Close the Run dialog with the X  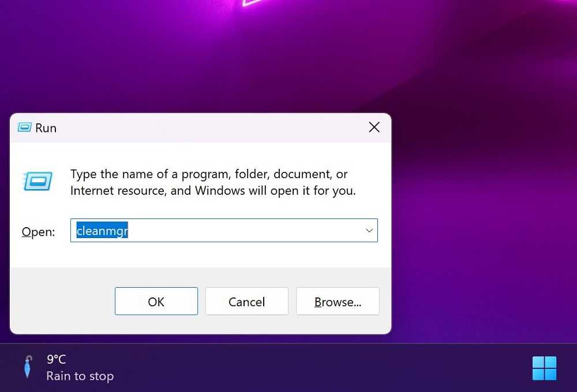click(x=374, y=127)
